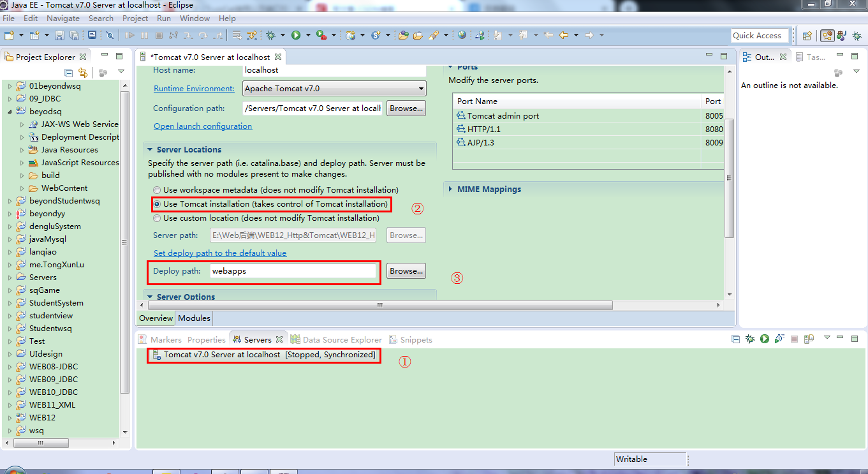Toggle Link with Editor in Project Explorer
868x474 pixels.
pos(82,72)
